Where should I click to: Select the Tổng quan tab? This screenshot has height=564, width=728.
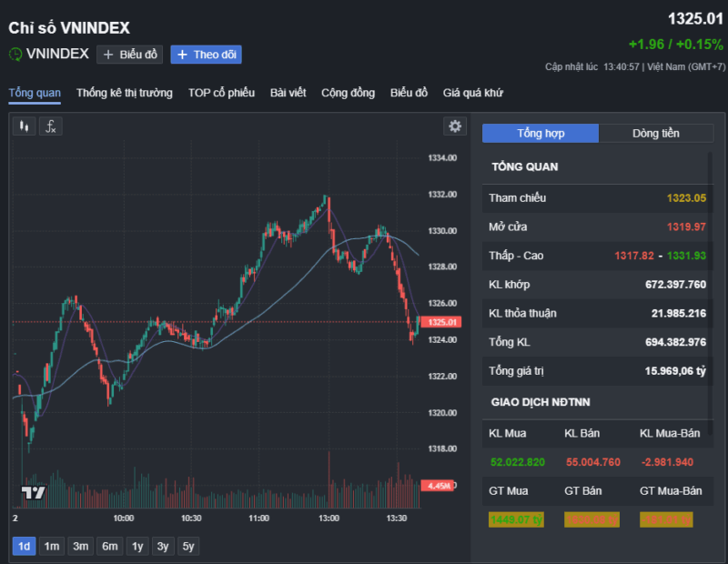click(x=35, y=93)
